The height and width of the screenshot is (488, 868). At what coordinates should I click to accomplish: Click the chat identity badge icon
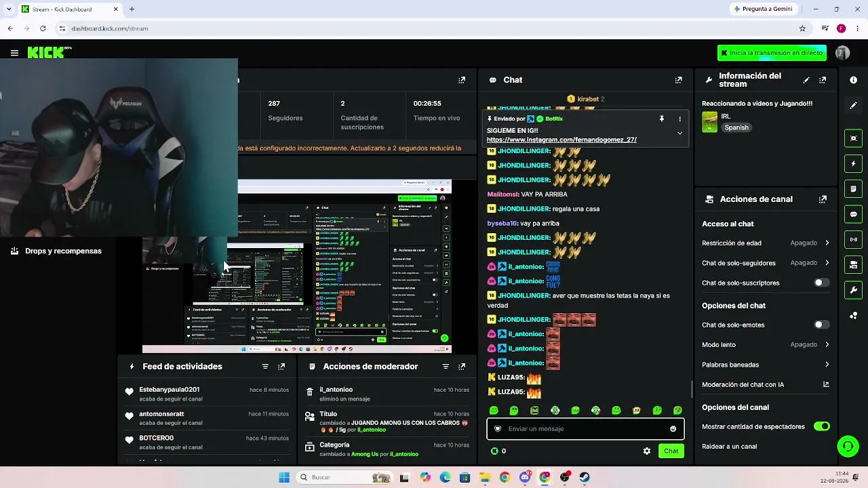[498, 429]
